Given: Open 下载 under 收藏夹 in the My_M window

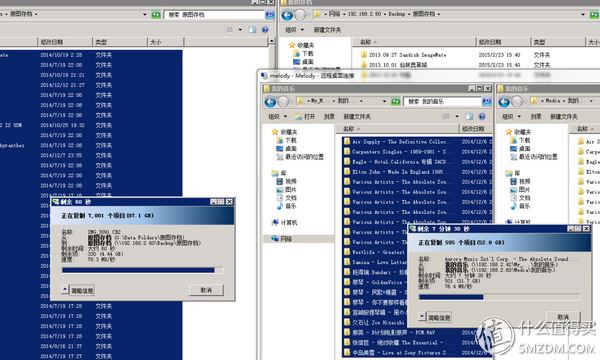Looking at the screenshot, I should click(x=286, y=140).
